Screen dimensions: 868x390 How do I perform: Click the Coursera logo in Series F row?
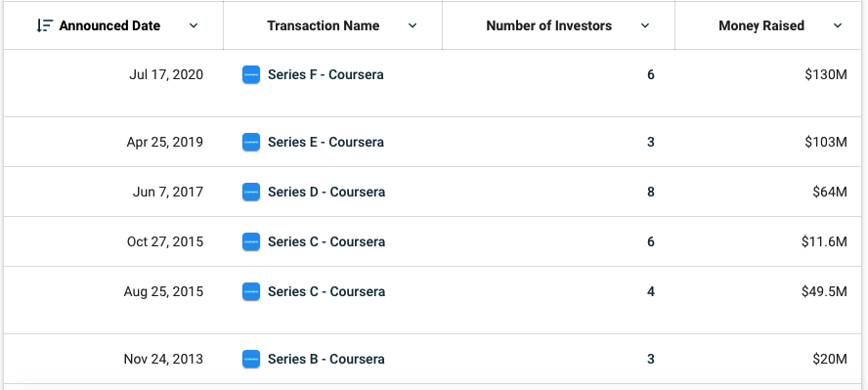[x=251, y=74]
